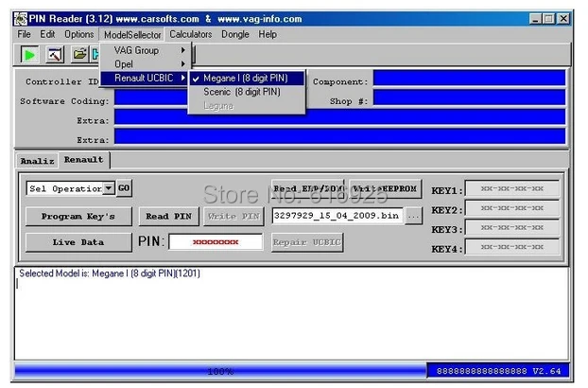The height and width of the screenshot is (388, 588).
Task: Click the open folder toolbar icon
Action: coord(79,55)
